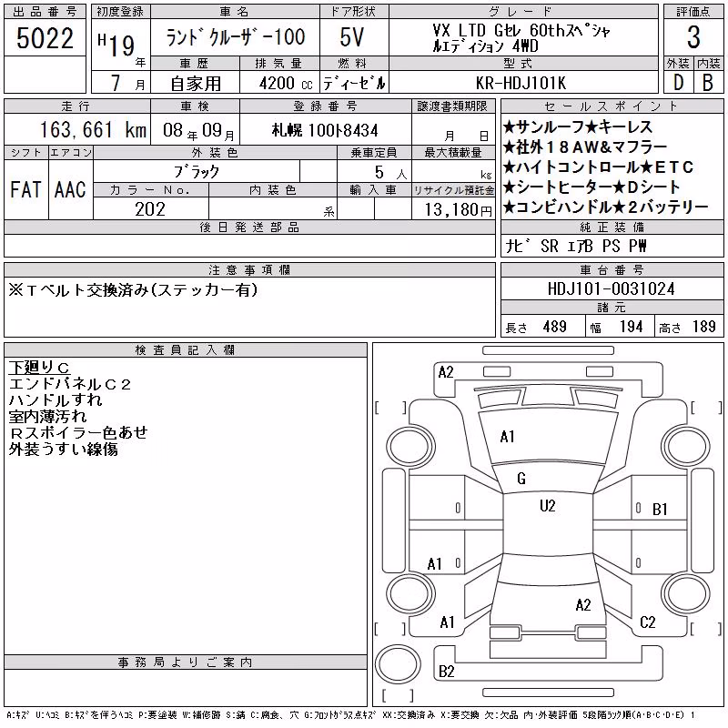Click the inspection expiry 08年09月

198,130
